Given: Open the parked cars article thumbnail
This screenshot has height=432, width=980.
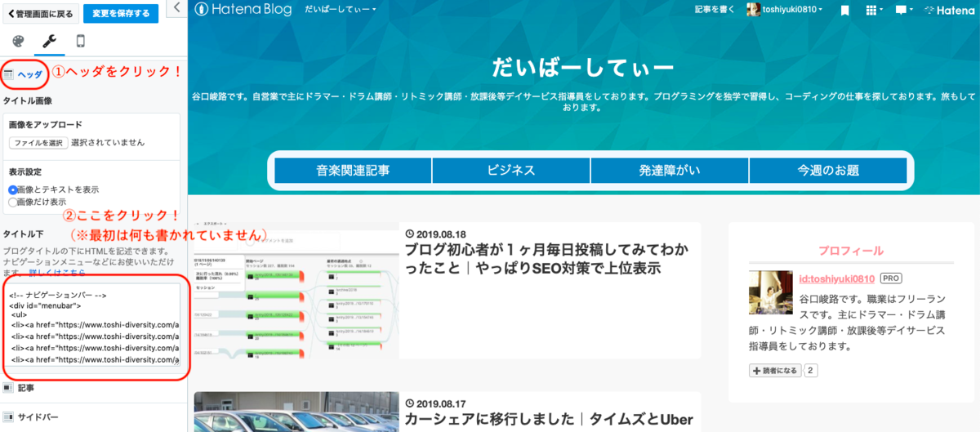Looking at the screenshot, I should pyautogui.click(x=296, y=412).
